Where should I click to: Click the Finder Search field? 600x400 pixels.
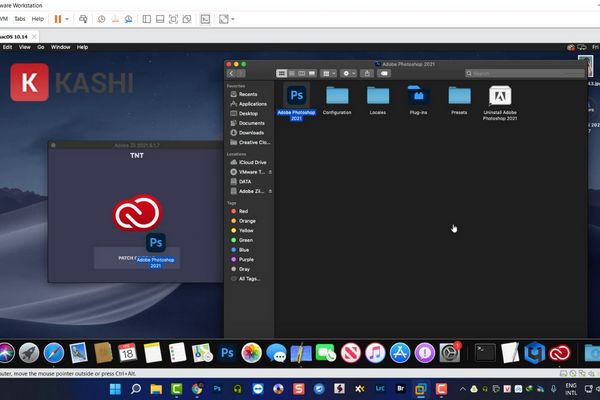tap(524, 73)
